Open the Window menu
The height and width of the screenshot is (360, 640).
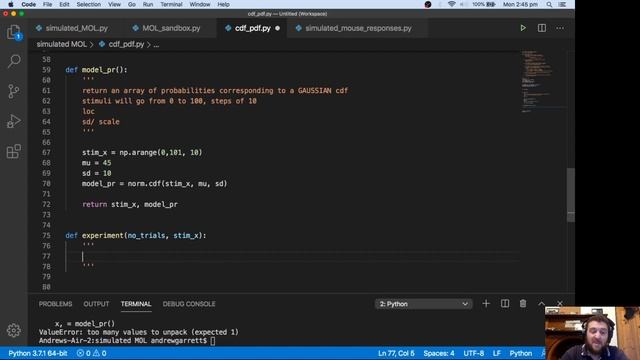click(200, 4)
